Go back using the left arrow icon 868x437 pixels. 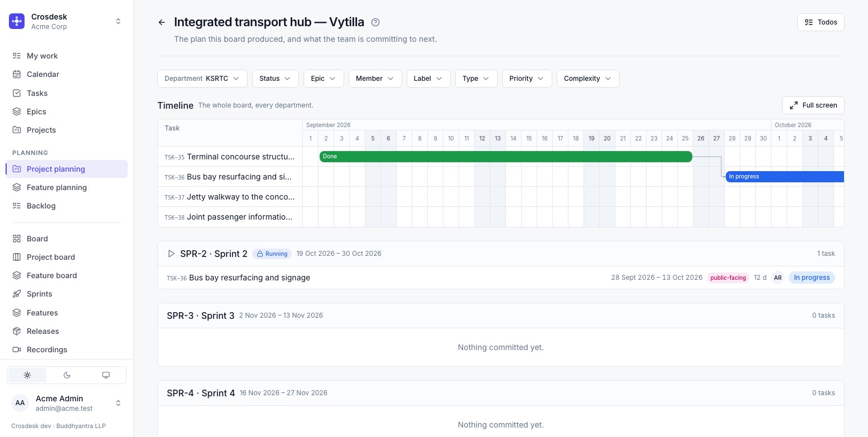[x=162, y=22]
